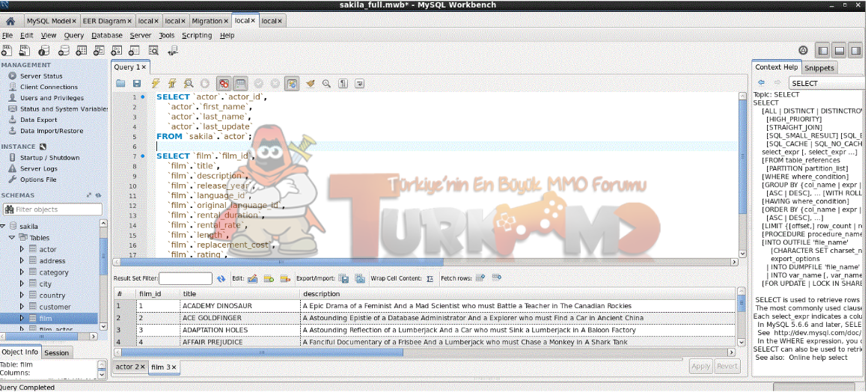This screenshot has height=392, width=868.
Task: Reconnect to DBMS icon
Action: click(173, 51)
